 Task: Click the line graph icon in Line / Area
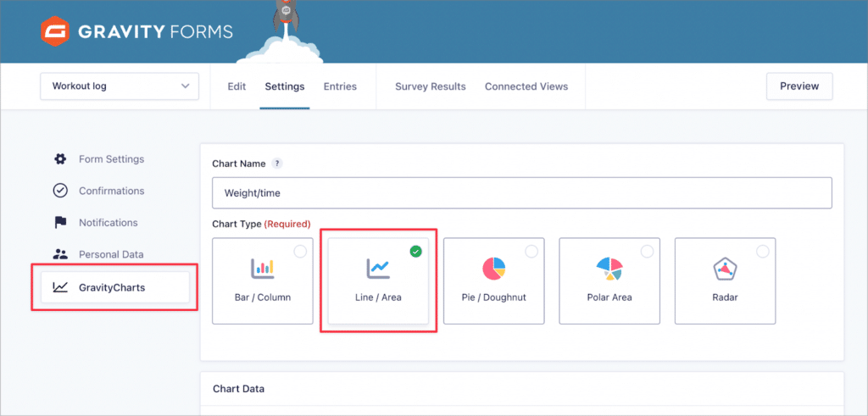click(x=378, y=269)
